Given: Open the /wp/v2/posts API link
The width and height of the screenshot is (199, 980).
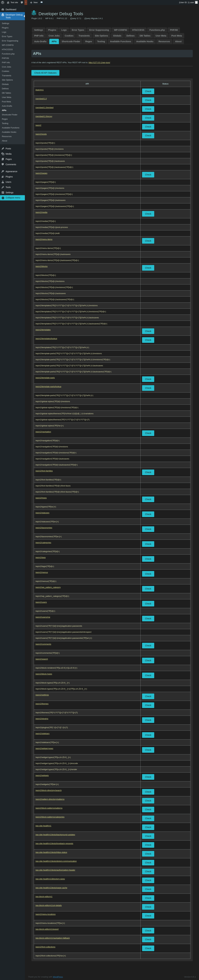Looking at the screenshot, I should click(41, 134).
